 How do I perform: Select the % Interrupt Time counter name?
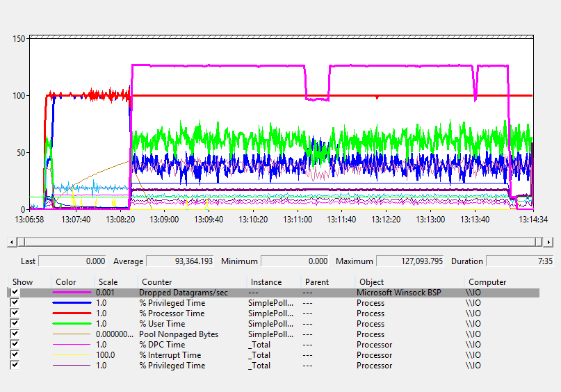(x=170, y=355)
